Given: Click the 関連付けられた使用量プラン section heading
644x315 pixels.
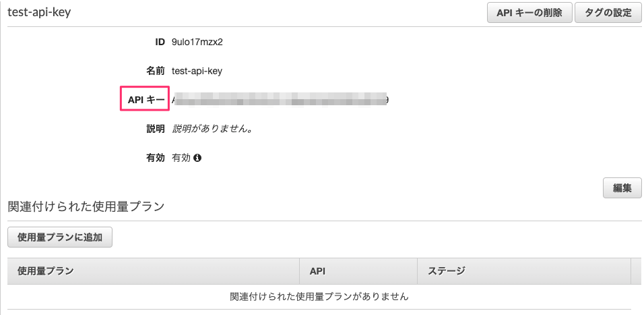Looking at the screenshot, I should (86, 206).
